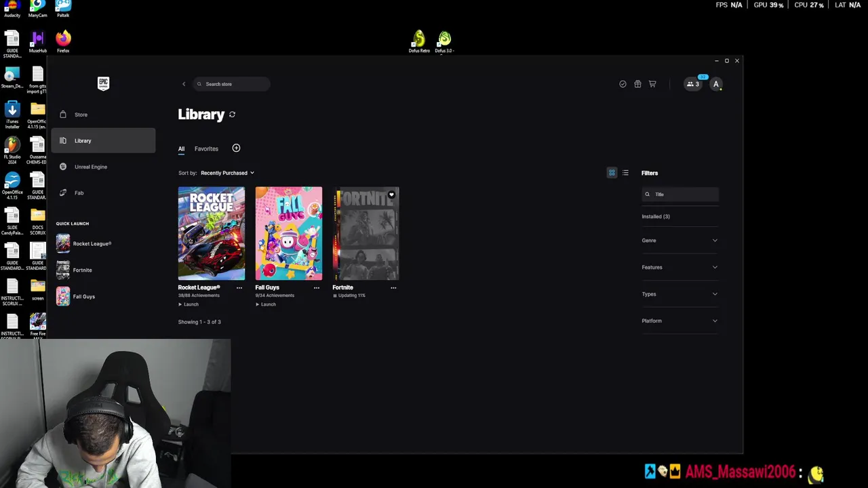Open Dofus 3.0 desktop shortcut
This screenshot has width=868, height=488.
[x=444, y=41]
